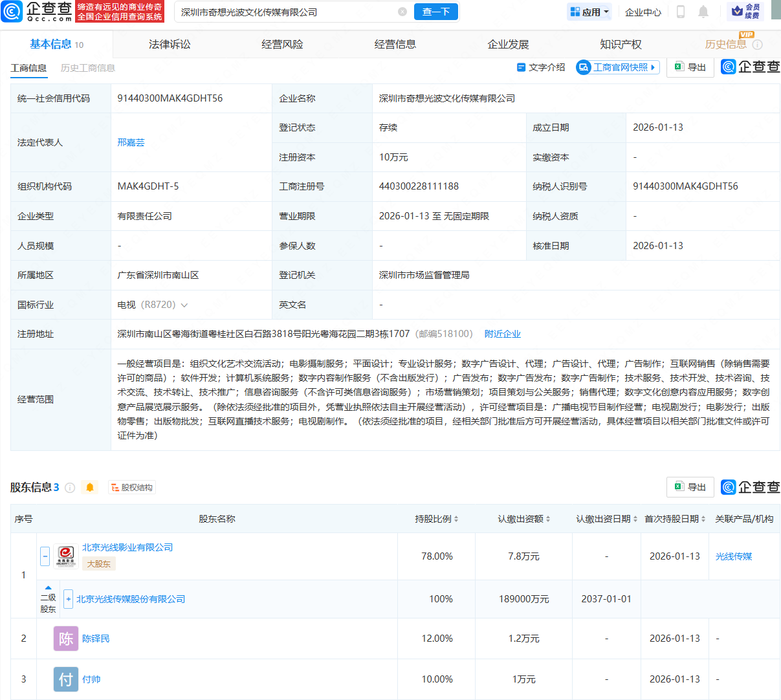
Task: Open legal representative 邢嘉芸 profile link
Action: [x=131, y=142]
